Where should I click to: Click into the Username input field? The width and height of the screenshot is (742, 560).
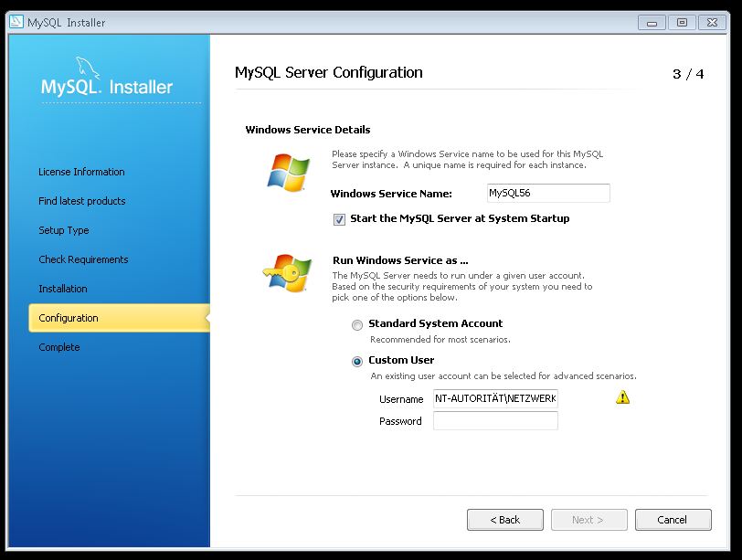click(495, 398)
